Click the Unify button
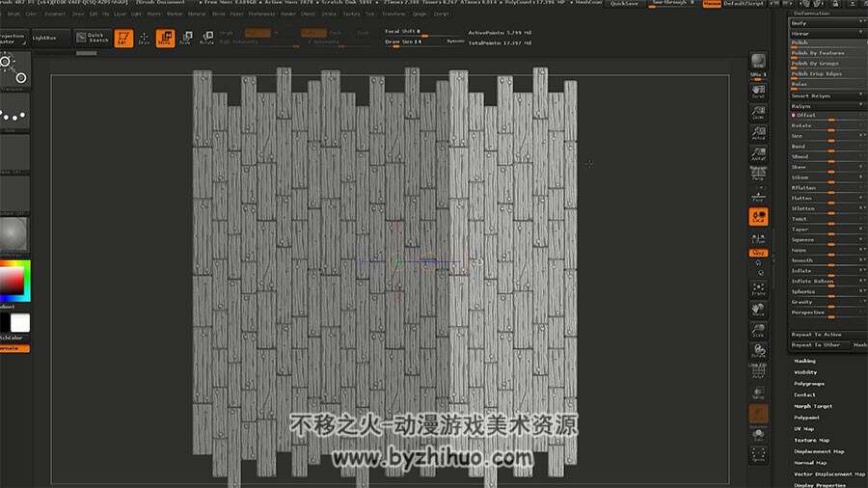 tap(827, 23)
